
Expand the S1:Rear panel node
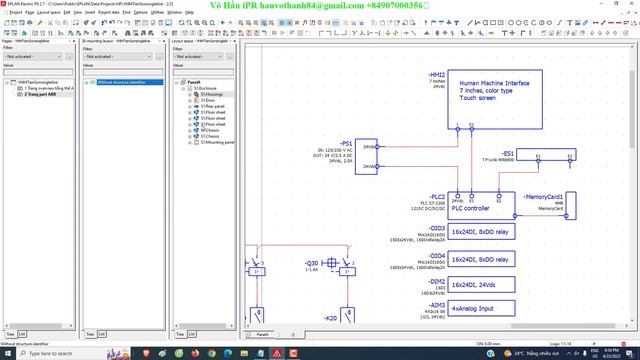[190, 107]
